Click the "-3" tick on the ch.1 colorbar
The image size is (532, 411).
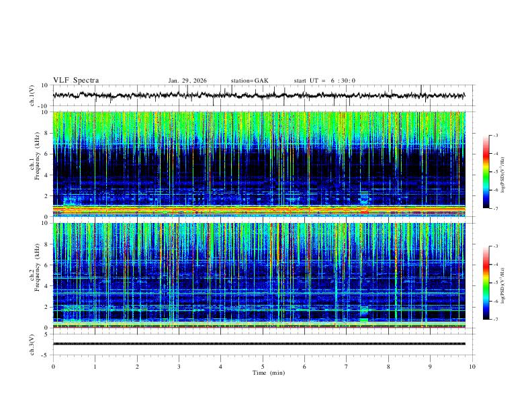coord(496,135)
